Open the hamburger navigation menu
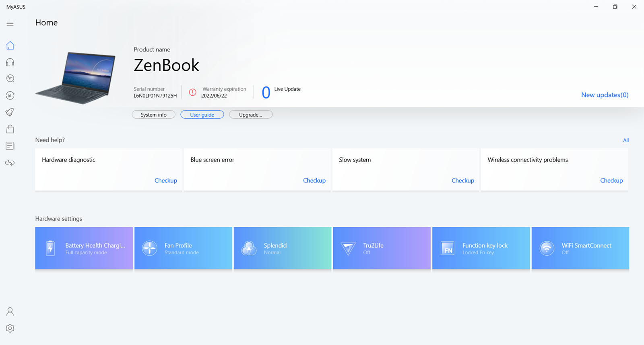 click(x=10, y=24)
